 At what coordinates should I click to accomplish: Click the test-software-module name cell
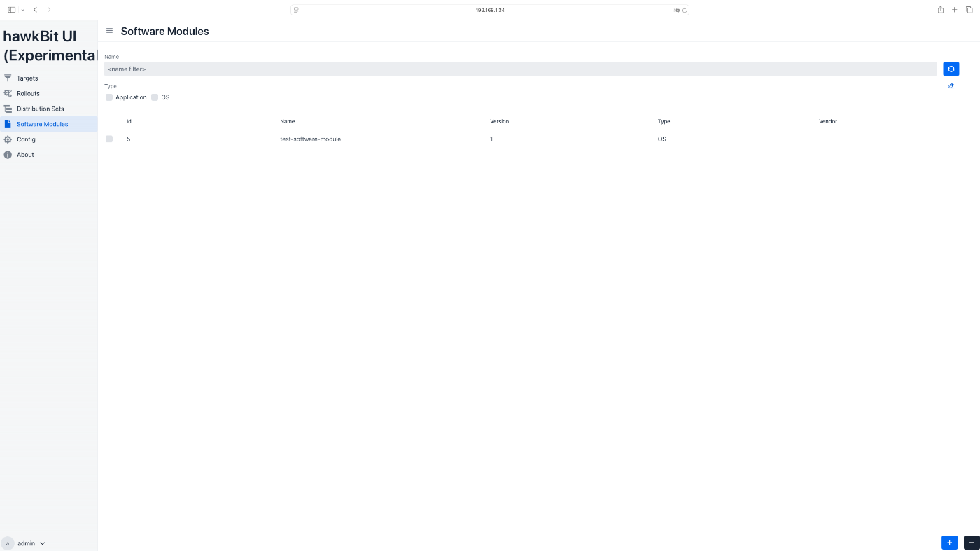(x=311, y=139)
